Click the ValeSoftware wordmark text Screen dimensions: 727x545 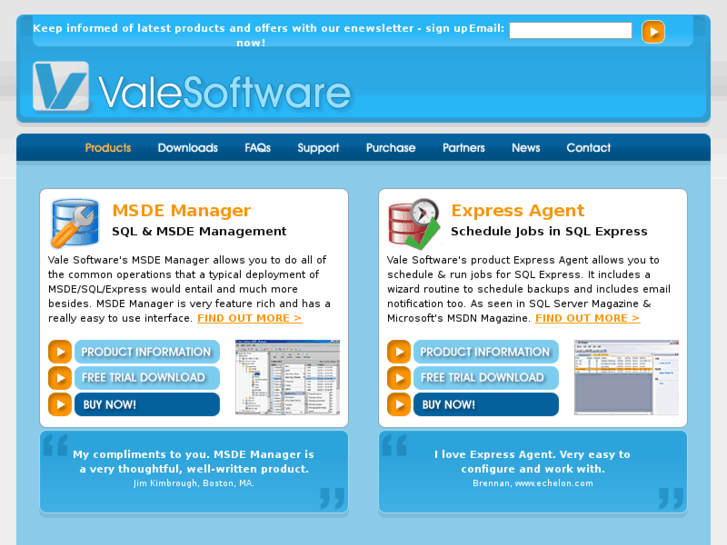pyautogui.click(x=224, y=93)
